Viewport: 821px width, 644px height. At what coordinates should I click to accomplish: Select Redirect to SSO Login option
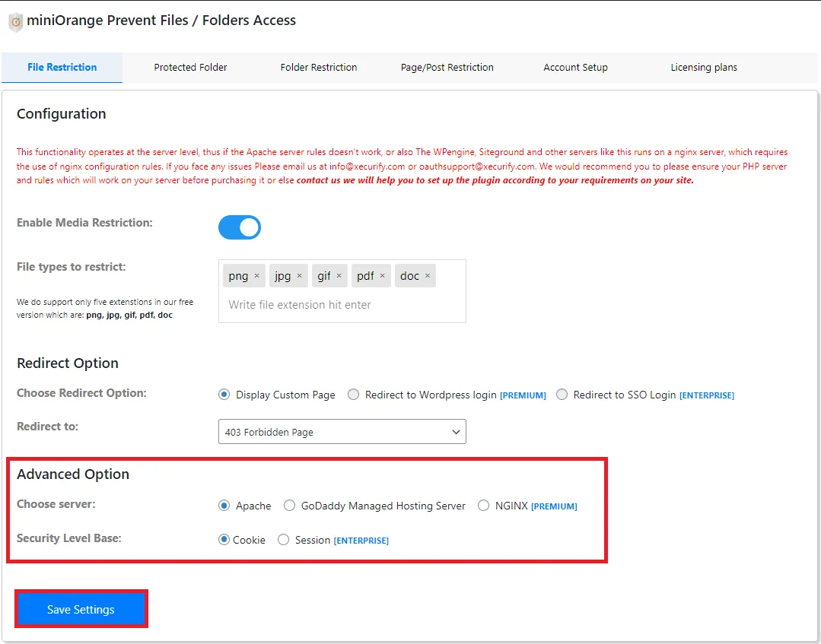pyautogui.click(x=561, y=395)
